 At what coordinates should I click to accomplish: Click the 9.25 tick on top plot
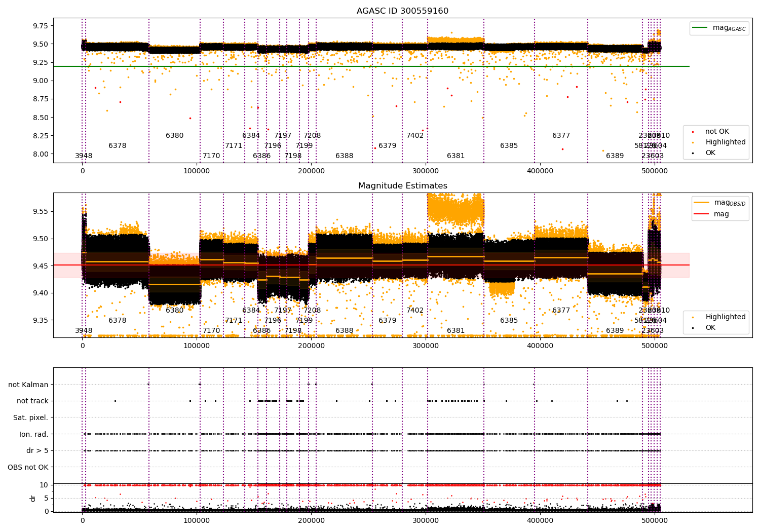pyautogui.click(x=40, y=62)
